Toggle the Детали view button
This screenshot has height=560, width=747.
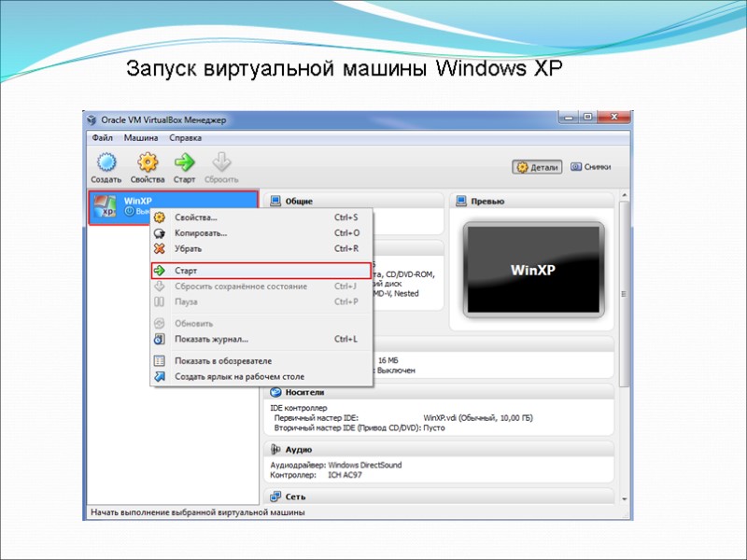pyautogui.click(x=536, y=165)
